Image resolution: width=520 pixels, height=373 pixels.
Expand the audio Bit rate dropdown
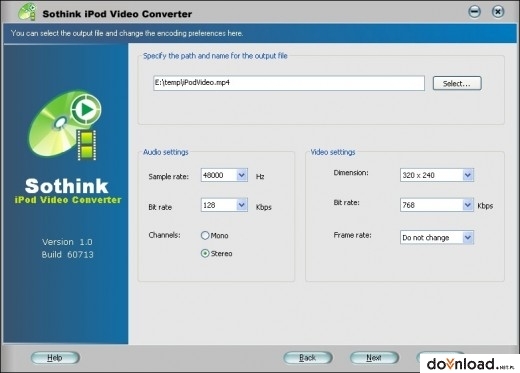242,205
